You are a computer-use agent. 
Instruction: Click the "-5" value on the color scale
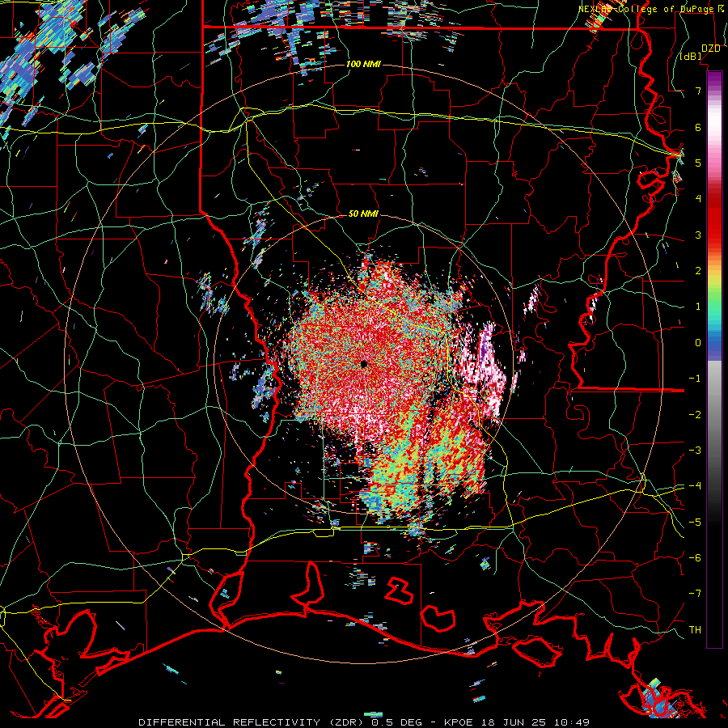(x=695, y=523)
